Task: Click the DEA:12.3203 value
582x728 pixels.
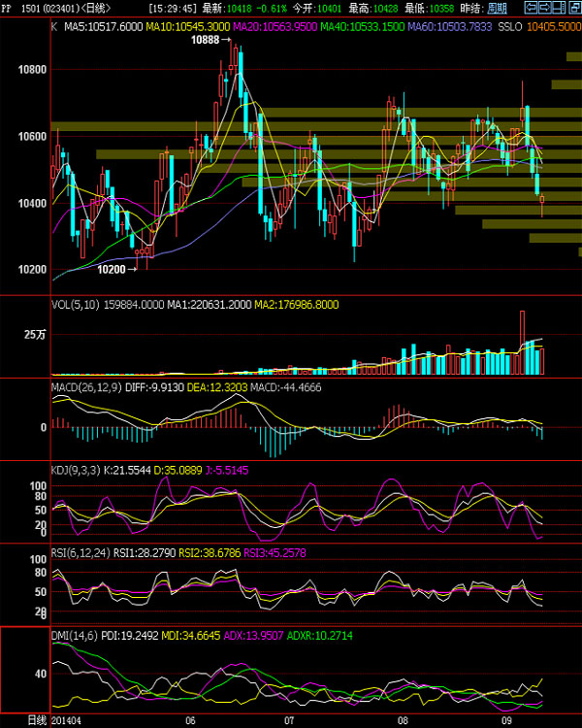Action: (216, 387)
